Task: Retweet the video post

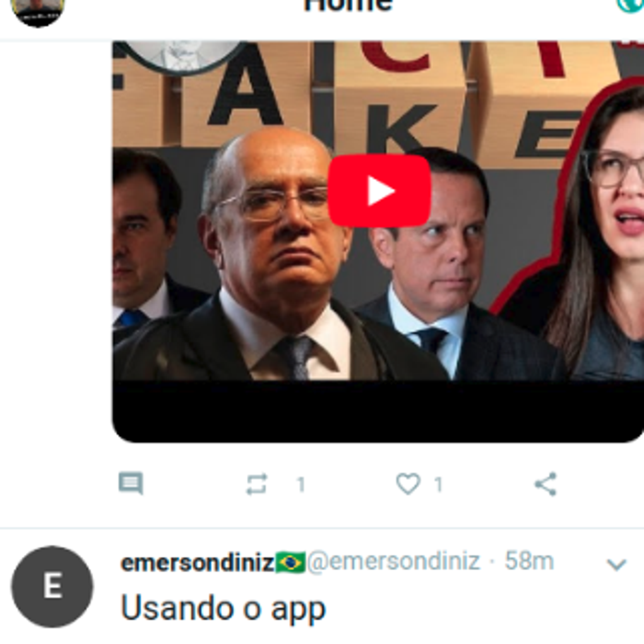Action: (x=257, y=484)
